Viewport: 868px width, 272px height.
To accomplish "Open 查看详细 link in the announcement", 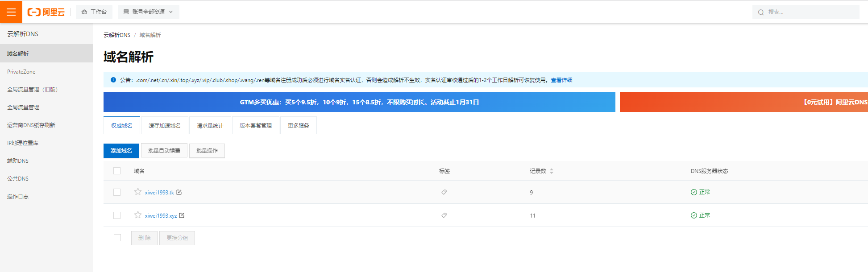I will (561, 80).
